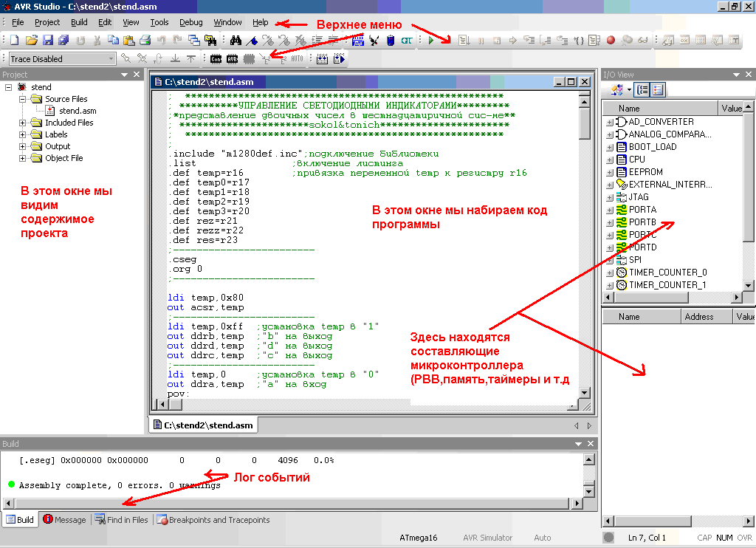Click the ATmega16 device in status bar
Screen dimensions: 756x548
418,538
